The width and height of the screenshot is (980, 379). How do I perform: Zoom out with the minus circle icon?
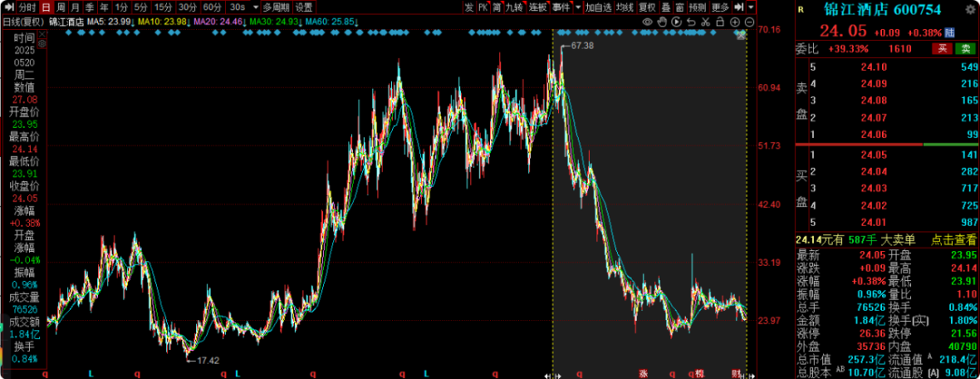(750, 22)
